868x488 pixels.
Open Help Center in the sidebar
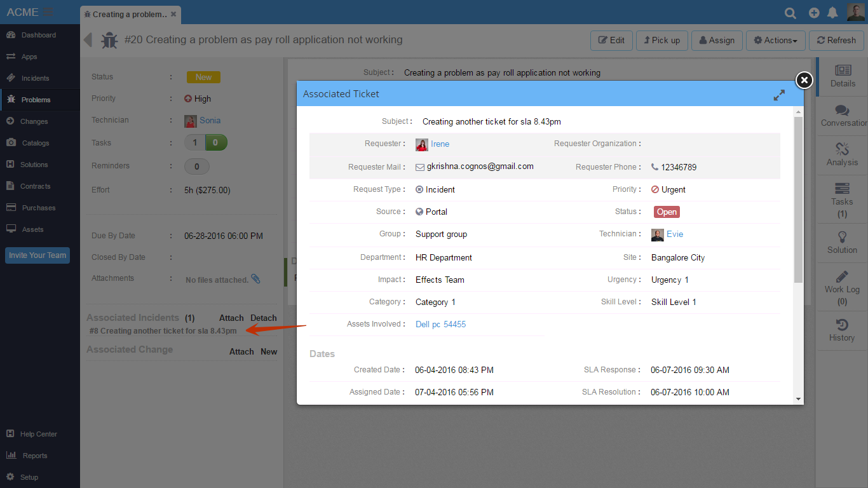coord(39,434)
